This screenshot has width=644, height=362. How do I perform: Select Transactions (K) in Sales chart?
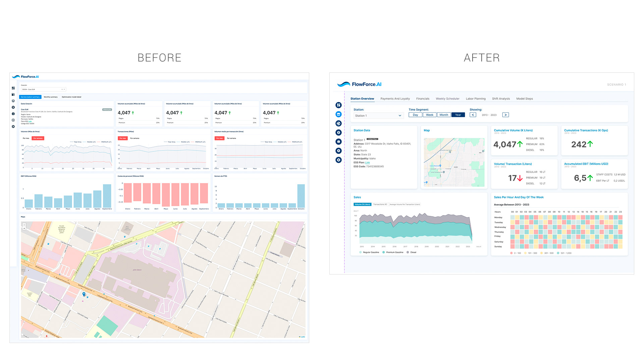tap(380, 204)
